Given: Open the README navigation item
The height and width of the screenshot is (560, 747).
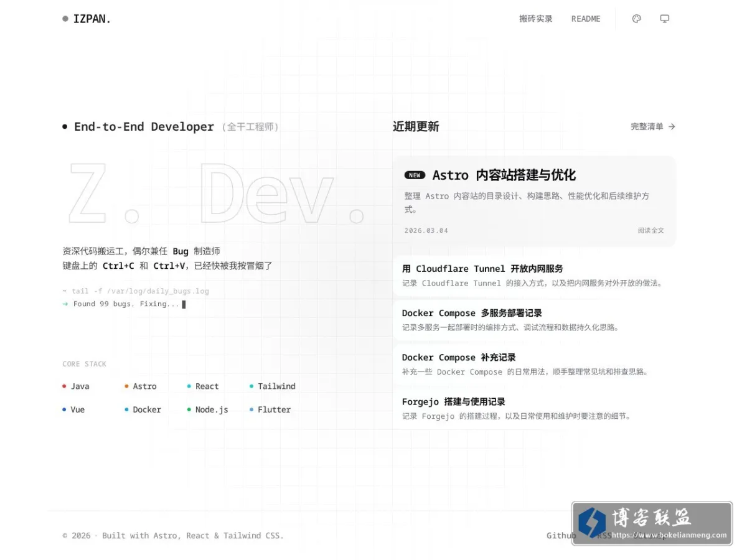Looking at the screenshot, I should pyautogui.click(x=586, y=19).
